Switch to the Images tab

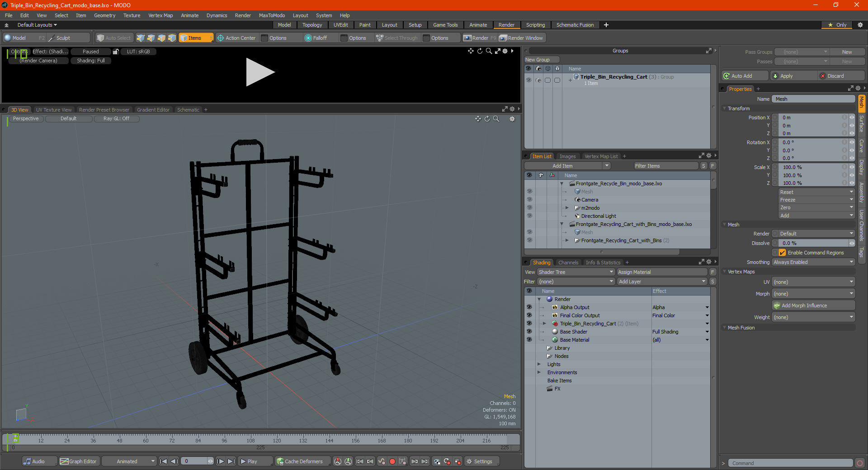[567, 156]
